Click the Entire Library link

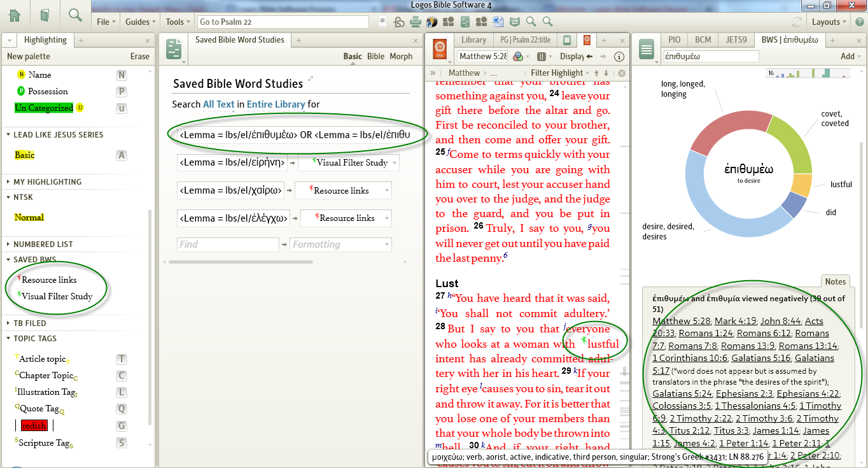[276, 104]
